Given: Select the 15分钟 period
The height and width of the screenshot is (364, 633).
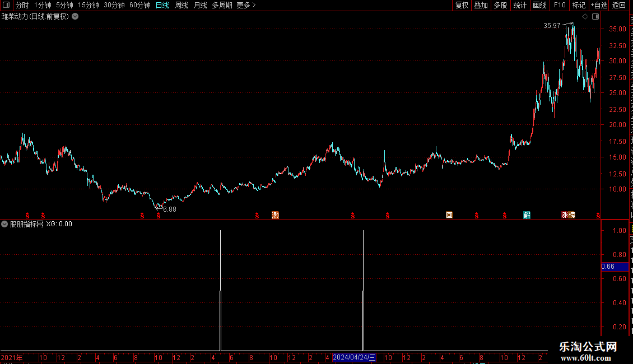Looking at the screenshot, I should tap(89, 5).
